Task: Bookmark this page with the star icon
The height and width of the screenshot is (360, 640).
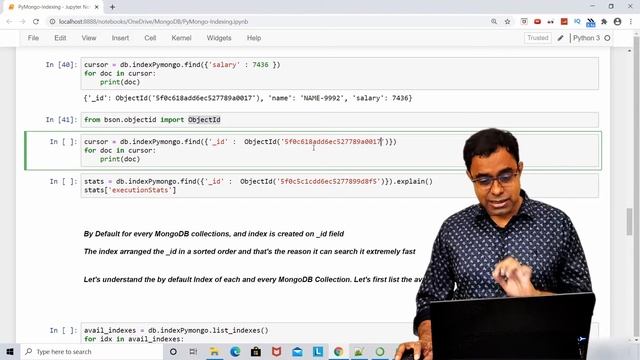Action: (x=507, y=22)
